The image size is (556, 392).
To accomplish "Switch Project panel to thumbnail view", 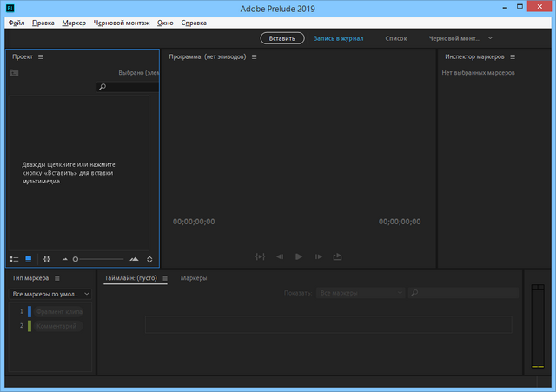I will 28,259.
